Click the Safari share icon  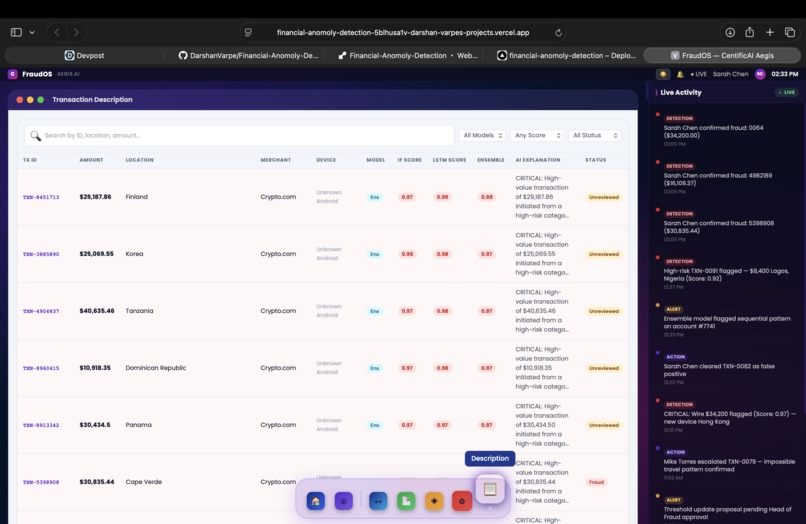[749, 32]
